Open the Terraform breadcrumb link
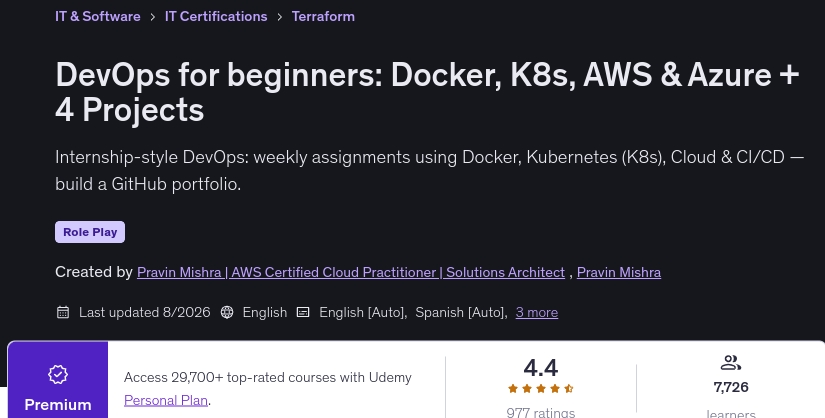The image size is (825, 418). [x=323, y=16]
